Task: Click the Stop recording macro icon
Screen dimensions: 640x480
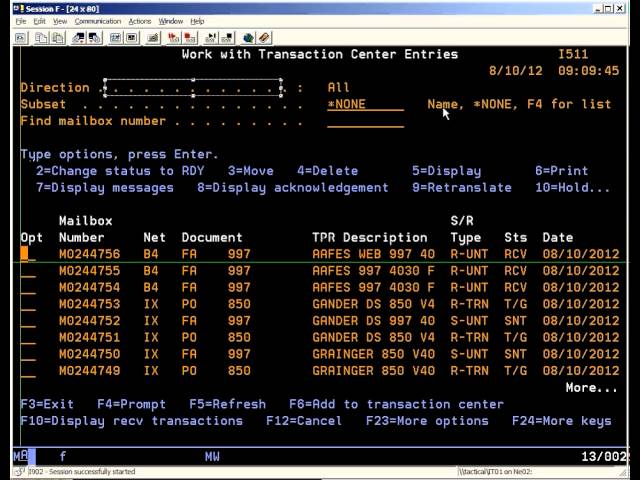Action: pyautogui.click(x=190, y=38)
